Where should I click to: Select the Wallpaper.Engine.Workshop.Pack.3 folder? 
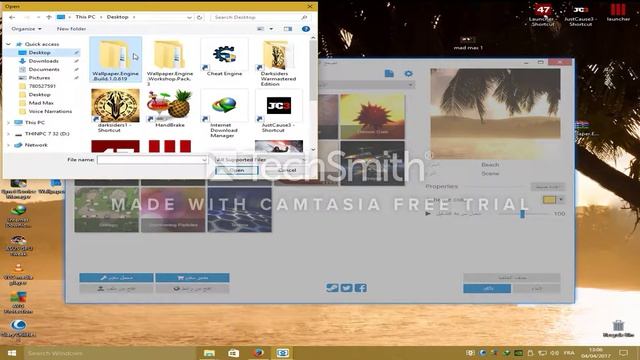tap(170, 62)
